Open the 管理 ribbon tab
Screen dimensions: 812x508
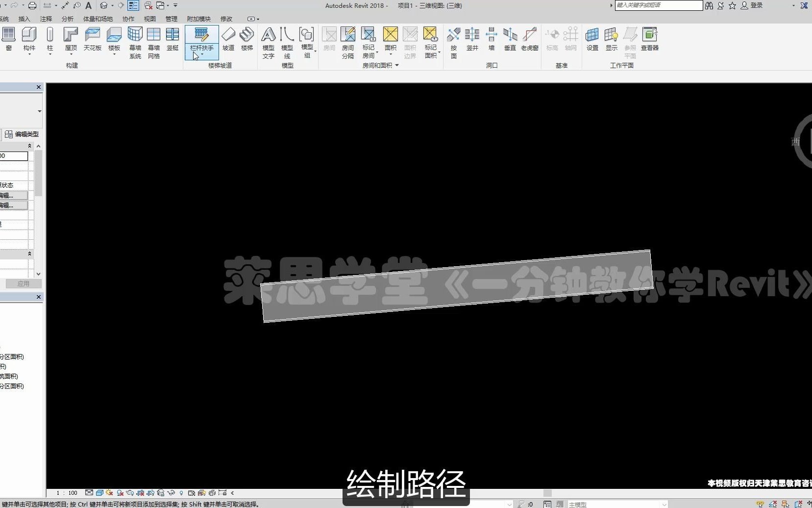[172, 19]
